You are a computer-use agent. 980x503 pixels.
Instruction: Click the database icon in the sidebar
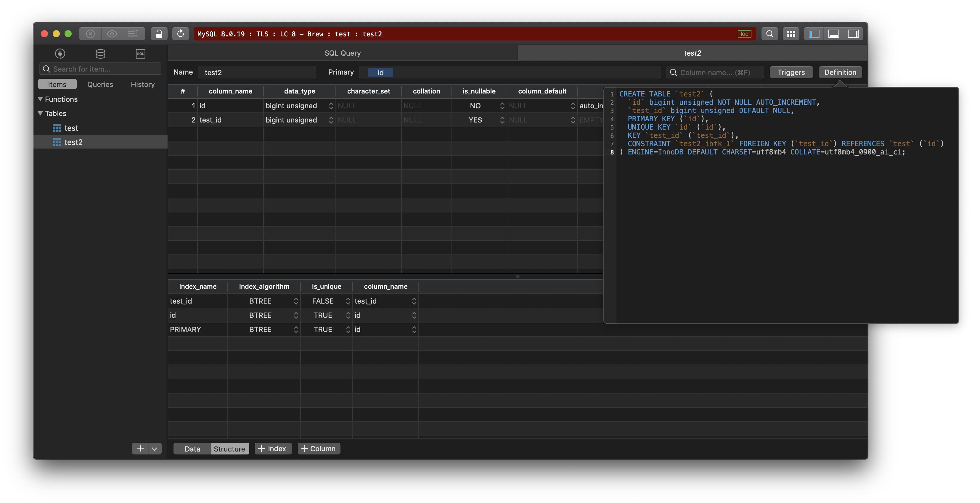point(100,54)
